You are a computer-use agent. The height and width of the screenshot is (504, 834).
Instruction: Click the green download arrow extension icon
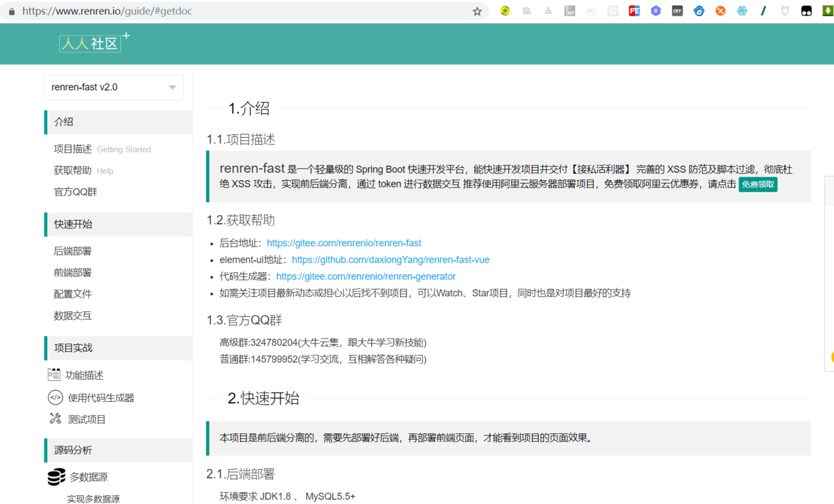coord(828,11)
